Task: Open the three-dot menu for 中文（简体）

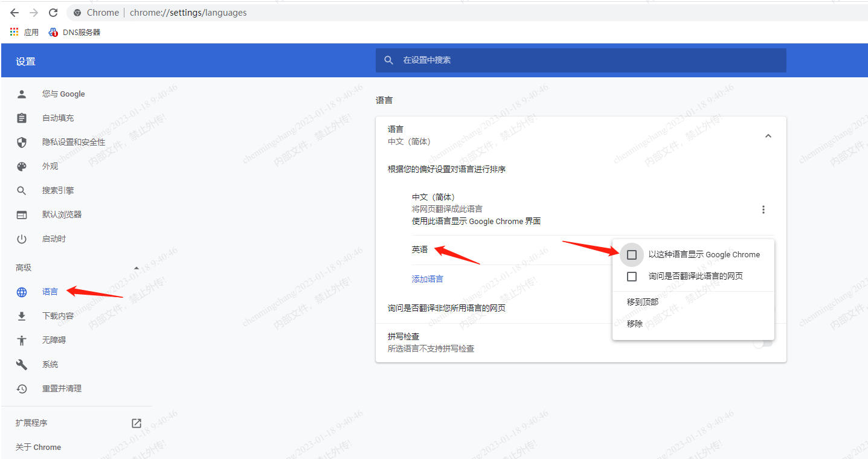Action: (x=764, y=210)
